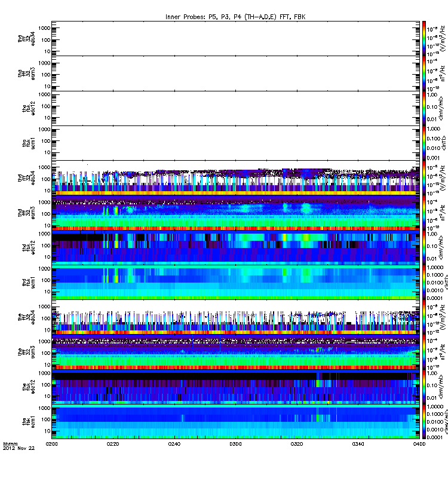Click the 'nT²/Hz' units label beside tha scm3 color bar
This screenshot has width=448, height=478.
click(443, 73)
